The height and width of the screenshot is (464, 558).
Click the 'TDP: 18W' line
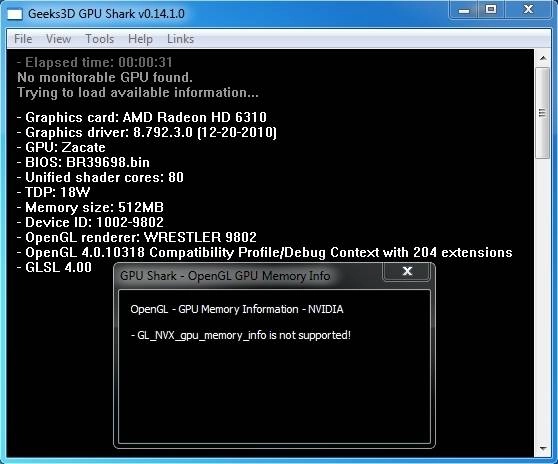(x=53, y=192)
